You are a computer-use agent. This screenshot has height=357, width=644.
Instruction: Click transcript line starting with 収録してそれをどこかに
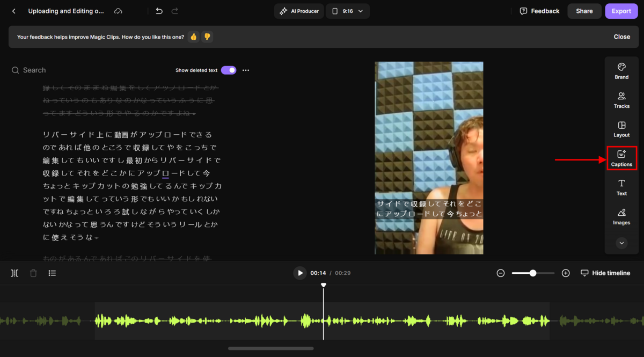click(126, 173)
